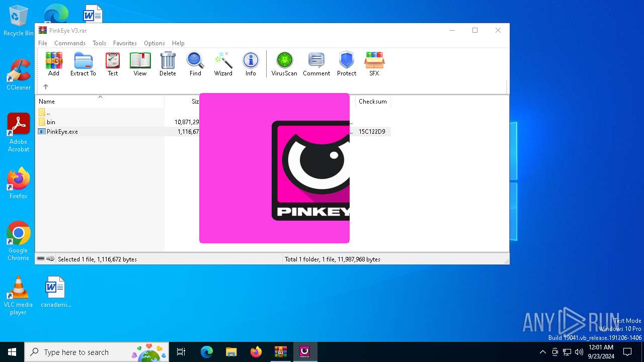Sort by the Name column header
This screenshot has height=362, width=644.
point(101,102)
